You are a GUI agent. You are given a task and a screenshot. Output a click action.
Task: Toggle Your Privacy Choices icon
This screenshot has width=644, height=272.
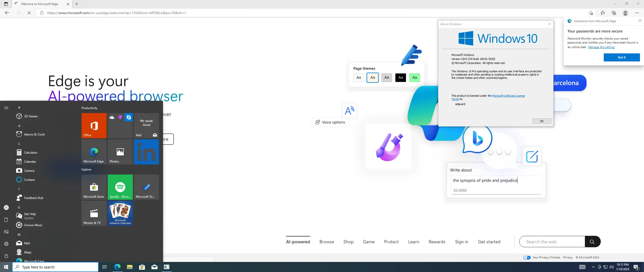coord(527,257)
